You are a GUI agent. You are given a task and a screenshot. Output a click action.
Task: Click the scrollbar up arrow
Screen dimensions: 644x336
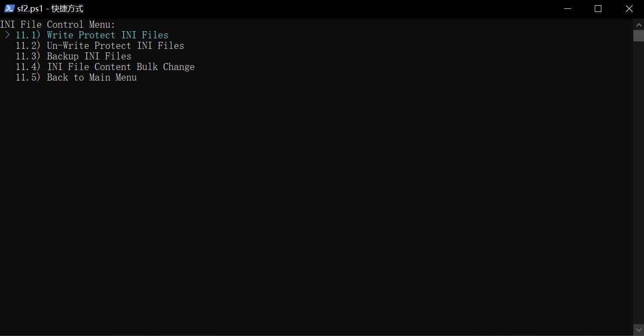[638, 23]
